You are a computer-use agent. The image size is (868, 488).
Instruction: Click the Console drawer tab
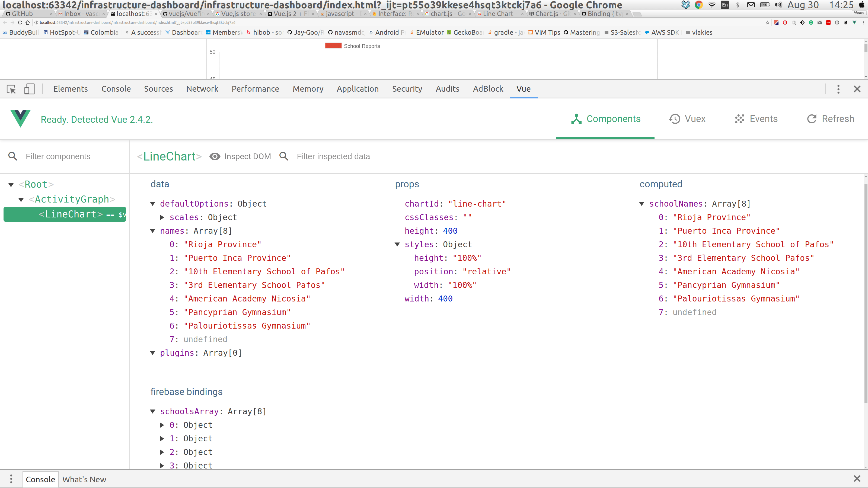pyautogui.click(x=40, y=479)
